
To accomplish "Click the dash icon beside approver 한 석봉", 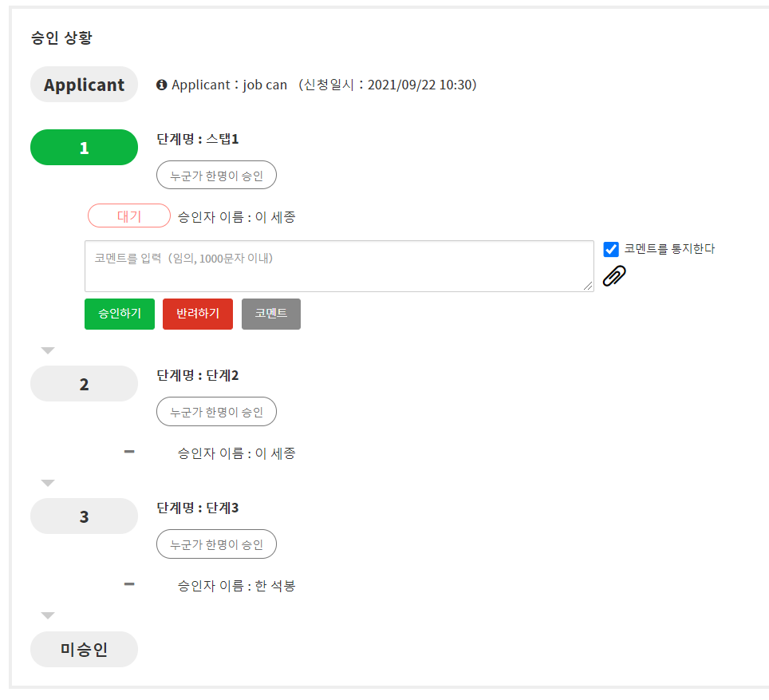I will 129,584.
